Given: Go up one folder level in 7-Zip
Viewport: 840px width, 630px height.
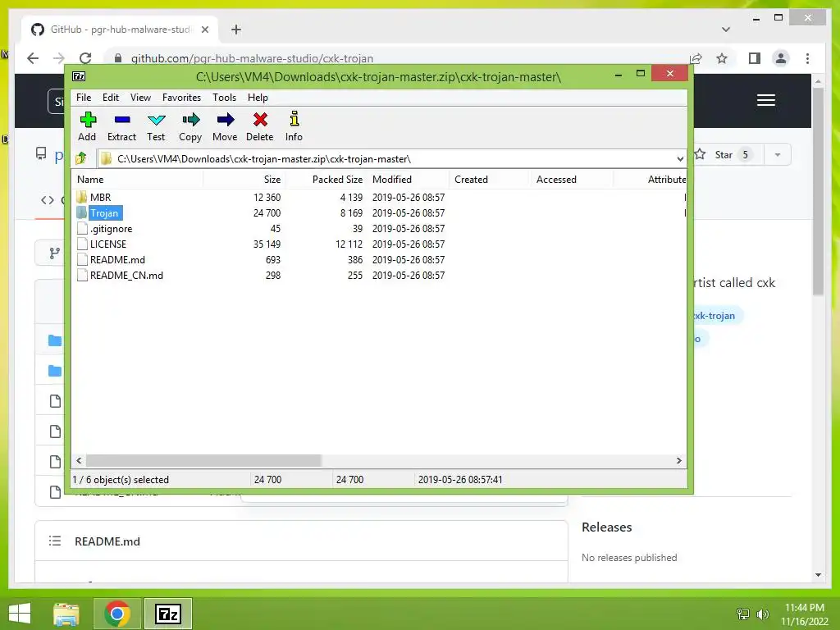Looking at the screenshot, I should pyautogui.click(x=81, y=158).
